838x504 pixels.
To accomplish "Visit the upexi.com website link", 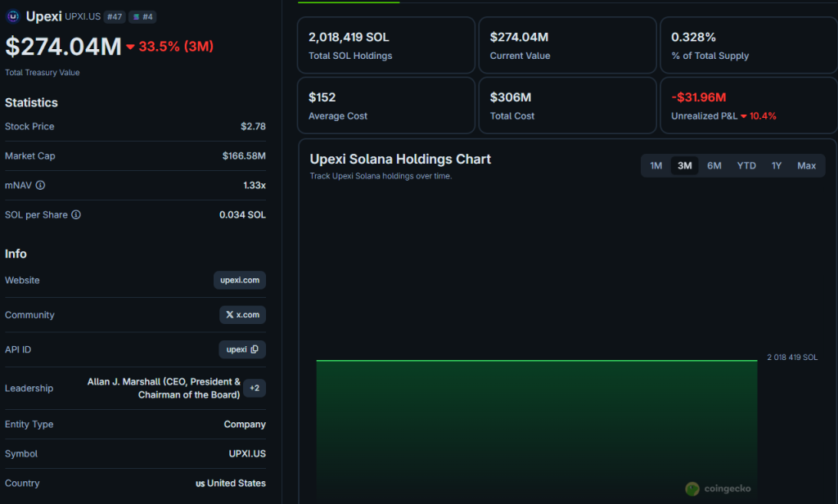I will coord(240,280).
